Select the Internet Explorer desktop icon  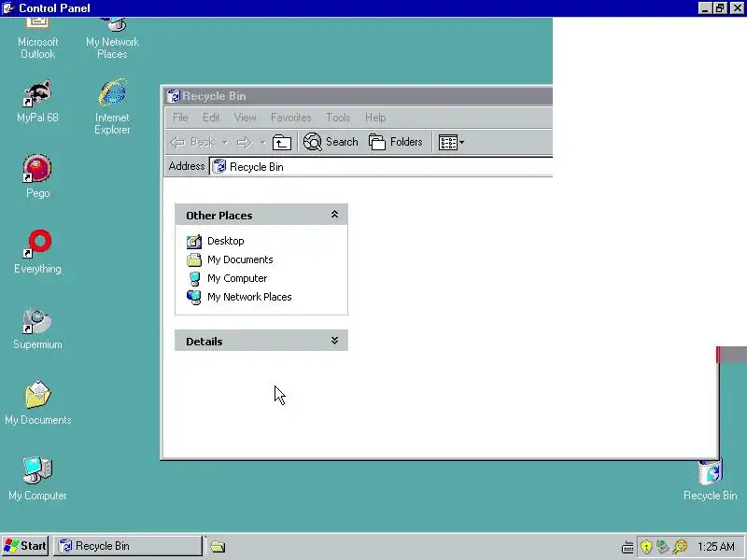pyautogui.click(x=112, y=107)
